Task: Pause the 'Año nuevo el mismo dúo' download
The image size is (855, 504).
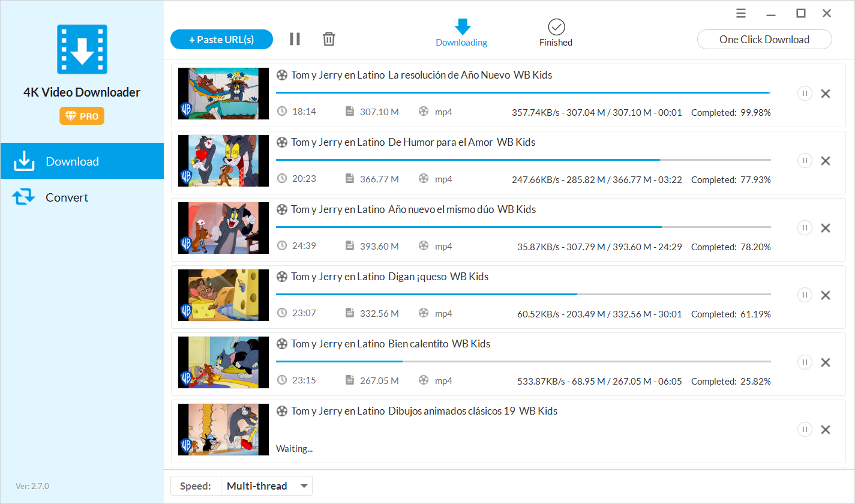Action: pos(805,228)
